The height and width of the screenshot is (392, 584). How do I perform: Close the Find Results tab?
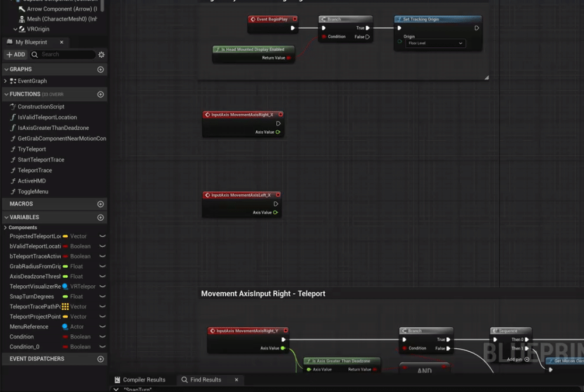click(237, 380)
